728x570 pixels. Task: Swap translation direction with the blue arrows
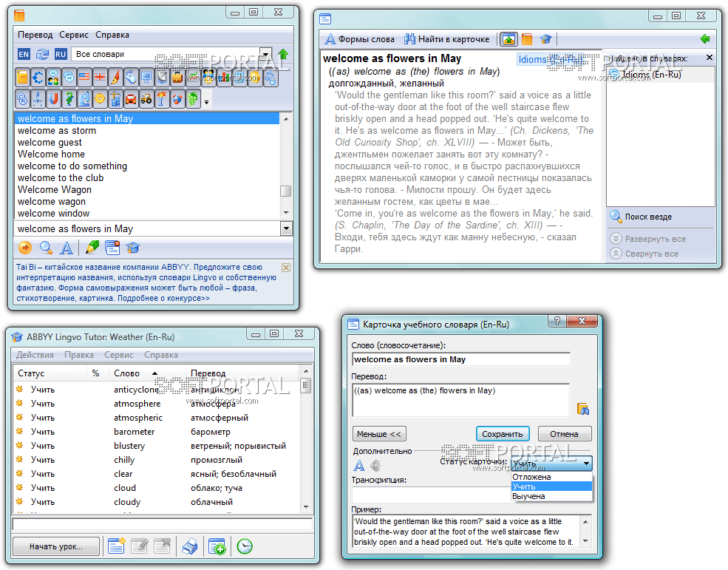pos(42,55)
